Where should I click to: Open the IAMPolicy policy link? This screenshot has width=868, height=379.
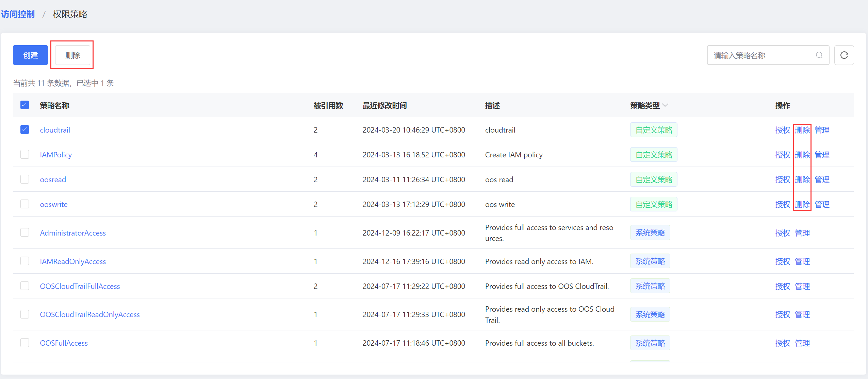[56, 155]
